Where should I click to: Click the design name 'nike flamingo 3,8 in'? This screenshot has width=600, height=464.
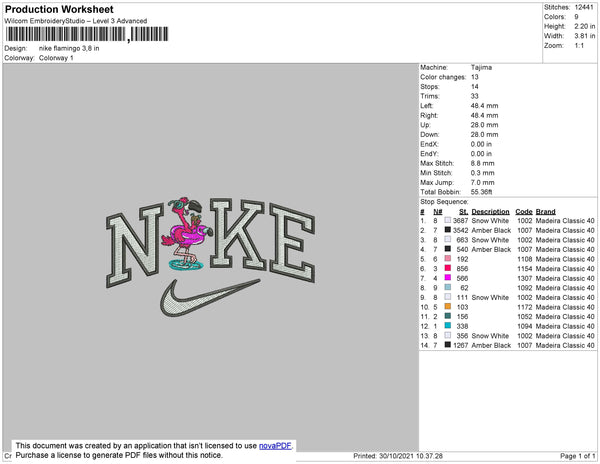point(69,48)
